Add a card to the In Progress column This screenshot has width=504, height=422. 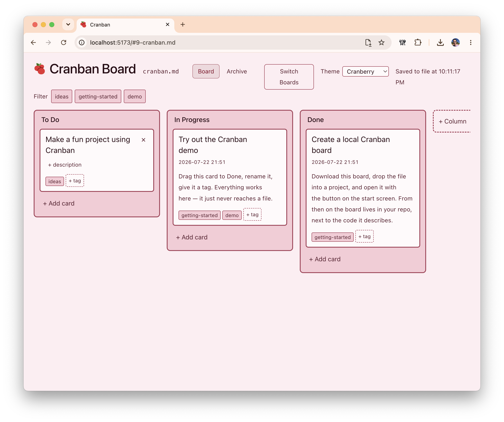pos(192,237)
